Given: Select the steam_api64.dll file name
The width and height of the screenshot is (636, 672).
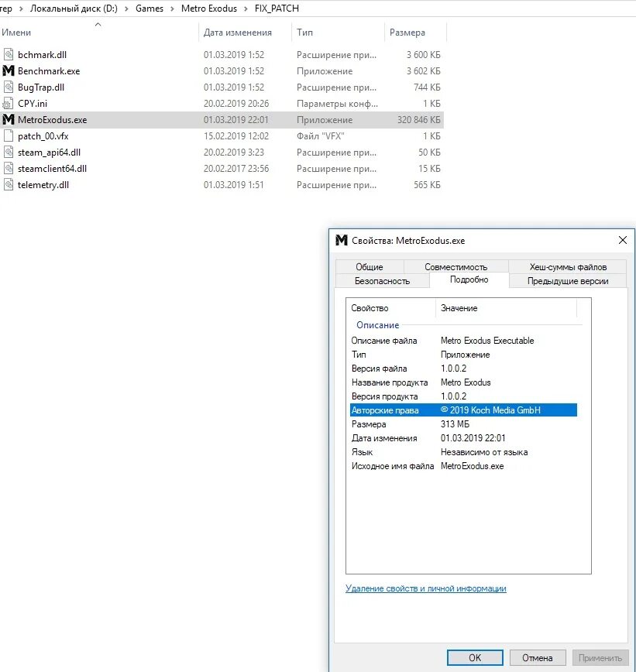Looking at the screenshot, I should coord(49,153).
